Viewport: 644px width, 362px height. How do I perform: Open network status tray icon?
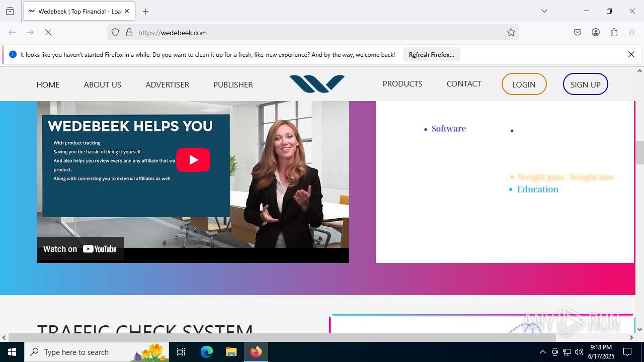point(567,352)
